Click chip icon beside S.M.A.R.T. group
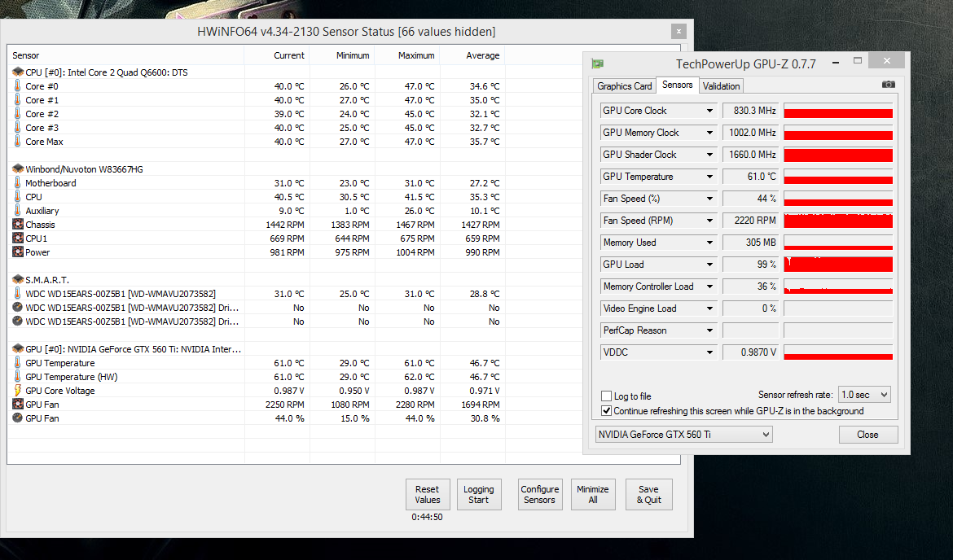 pyautogui.click(x=18, y=279)
